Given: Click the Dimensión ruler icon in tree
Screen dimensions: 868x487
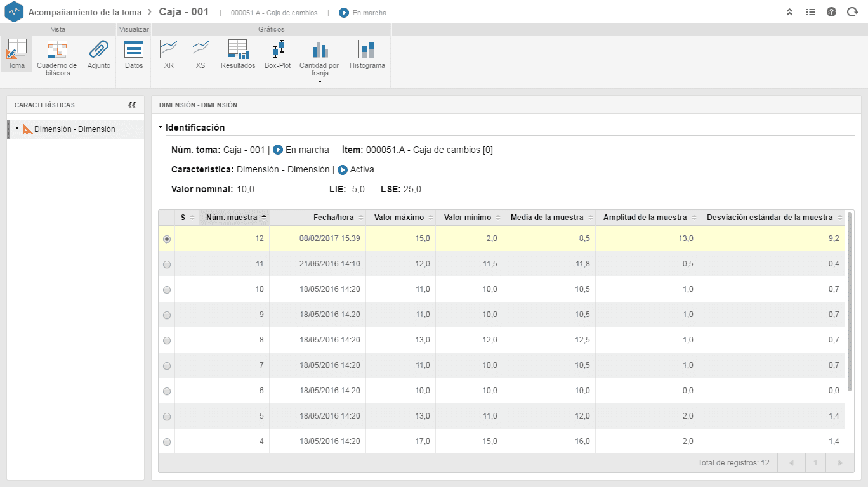Looking at the screenshot, I should tap(27, 129).
